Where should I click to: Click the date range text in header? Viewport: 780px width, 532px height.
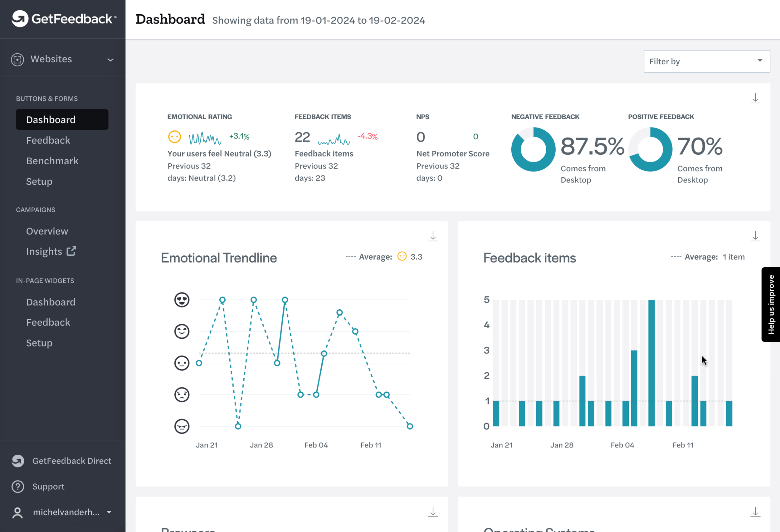pyautogui.click(x=319, y=20)
